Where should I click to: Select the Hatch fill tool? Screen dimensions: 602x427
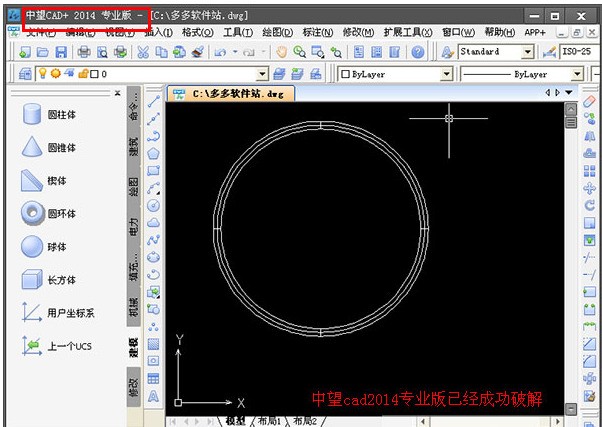154,344
